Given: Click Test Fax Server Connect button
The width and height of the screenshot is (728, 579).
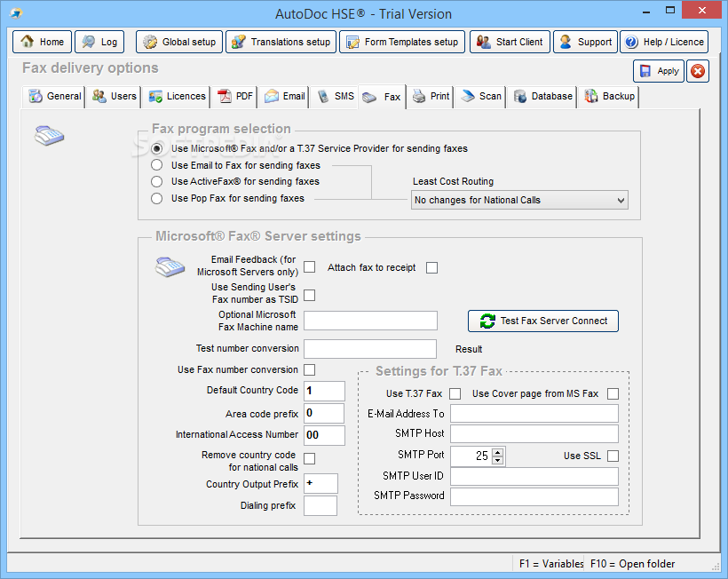Looking at the screenshot, I should [x=543, y=321].
